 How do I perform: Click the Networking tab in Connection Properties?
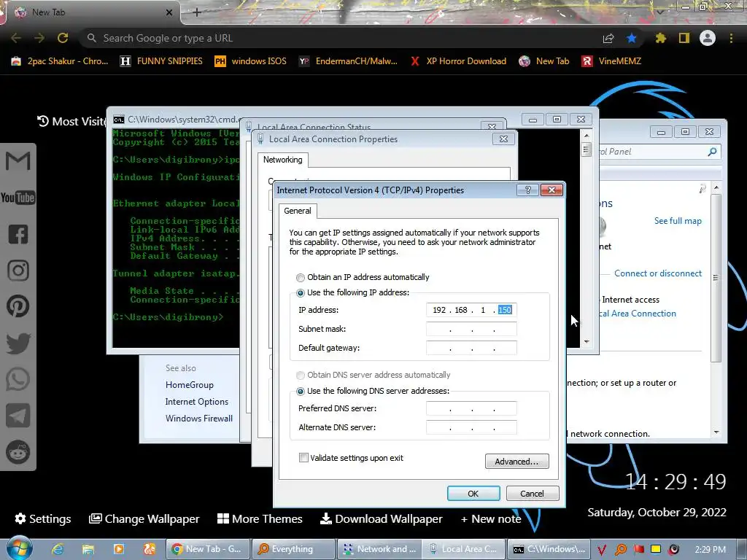point(283,160)
